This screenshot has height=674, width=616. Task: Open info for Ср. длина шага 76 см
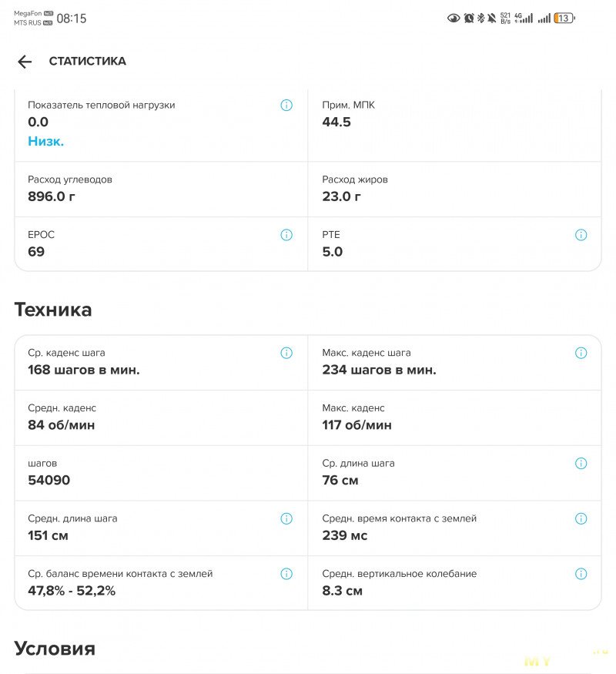581,464
